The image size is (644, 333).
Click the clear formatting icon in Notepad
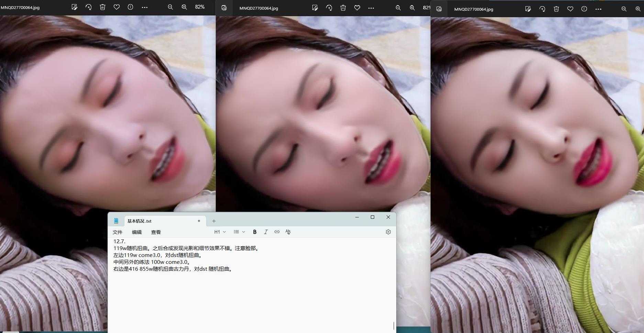tap(288, 232)
